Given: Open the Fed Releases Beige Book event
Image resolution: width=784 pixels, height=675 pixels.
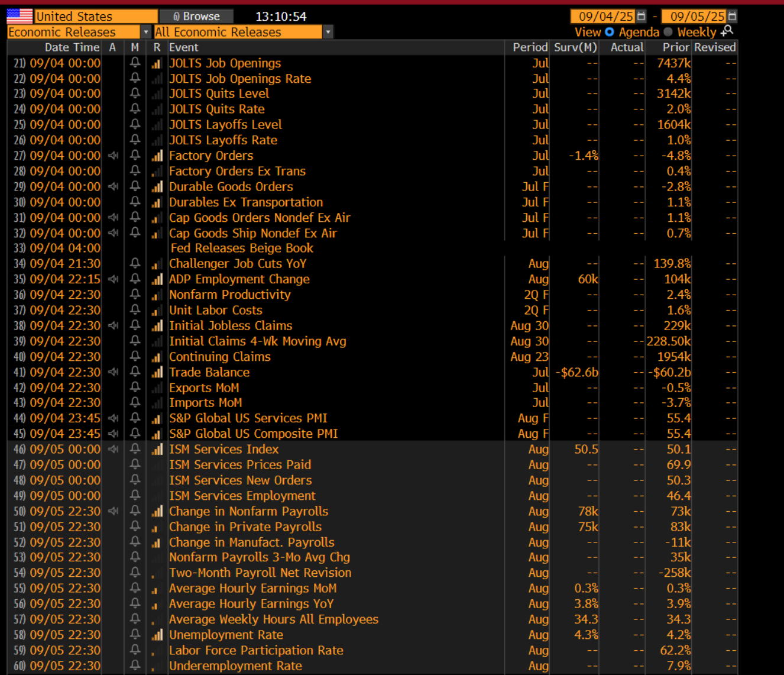Looking at the screenshot, I should 242,248.
